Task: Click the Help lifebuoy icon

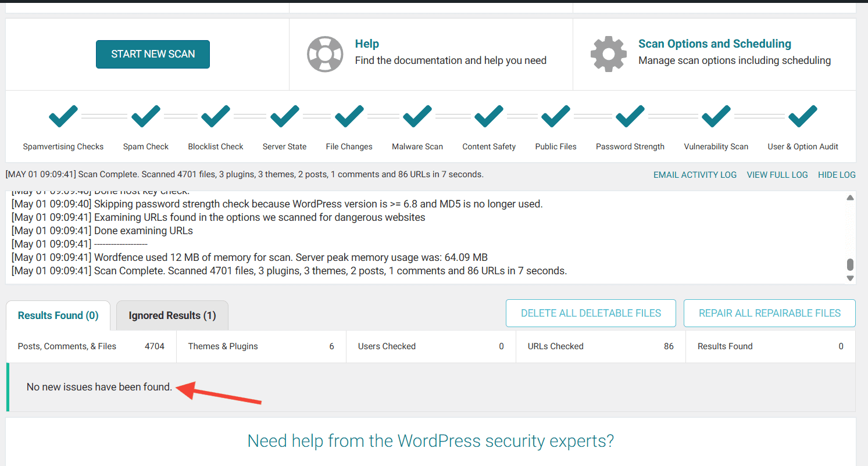Action: tap(325, 54)
